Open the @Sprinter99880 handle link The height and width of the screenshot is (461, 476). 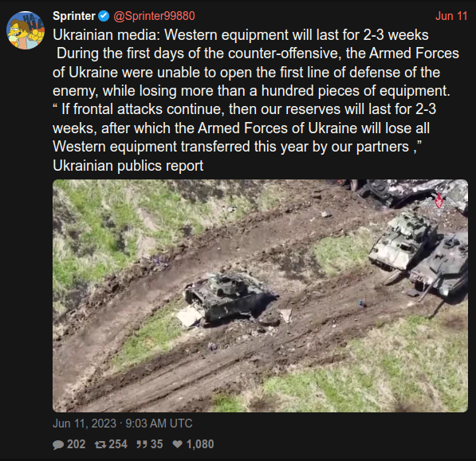point(154,16)
